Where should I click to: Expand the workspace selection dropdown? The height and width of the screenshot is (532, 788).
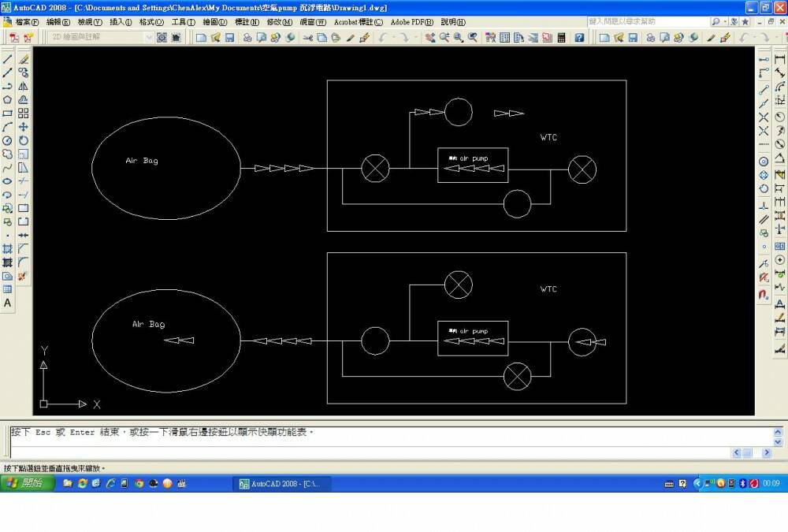point(149,38)
